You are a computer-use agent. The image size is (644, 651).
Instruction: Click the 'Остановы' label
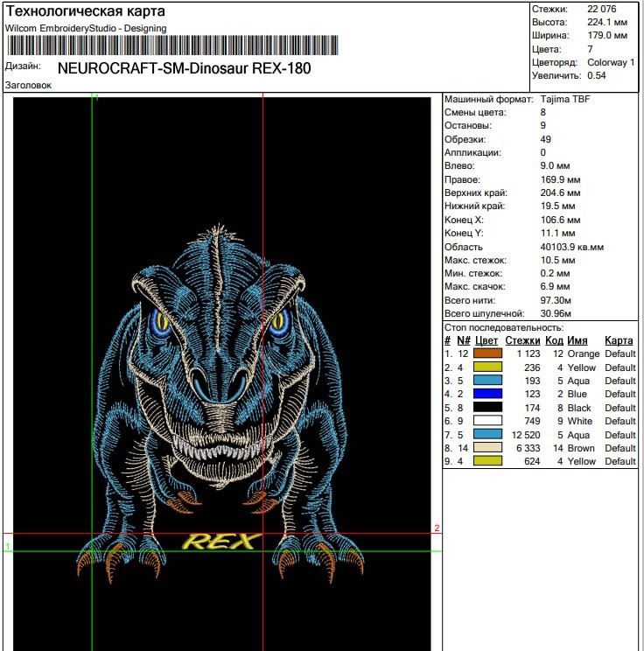coord(468,125)
